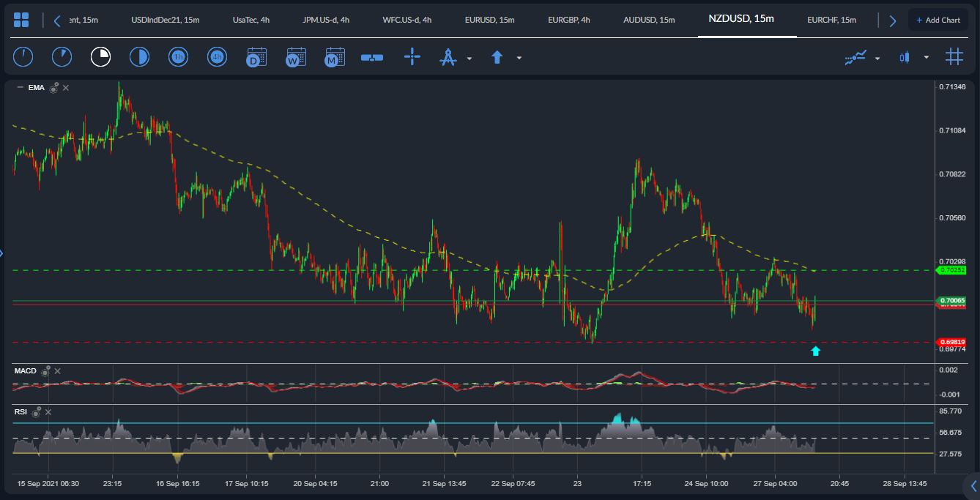980x500 pixels.
Task: Click the green 0.70252 price label
Action: coord(951,270)
